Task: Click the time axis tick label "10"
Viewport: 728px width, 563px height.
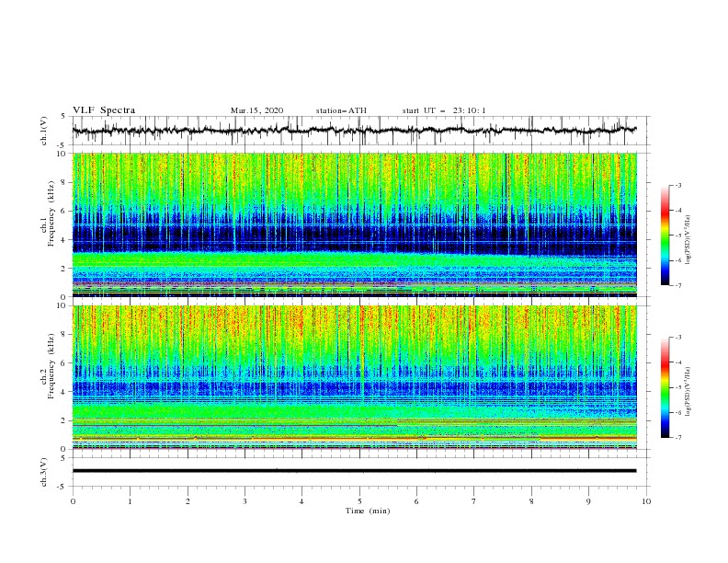Action: [x=646, y=501]
